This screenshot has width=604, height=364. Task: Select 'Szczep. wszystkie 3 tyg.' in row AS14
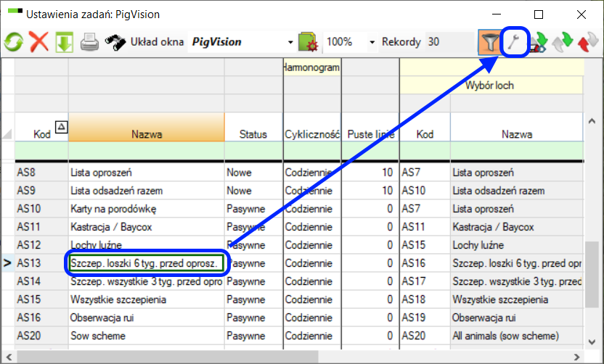(147, 281)
